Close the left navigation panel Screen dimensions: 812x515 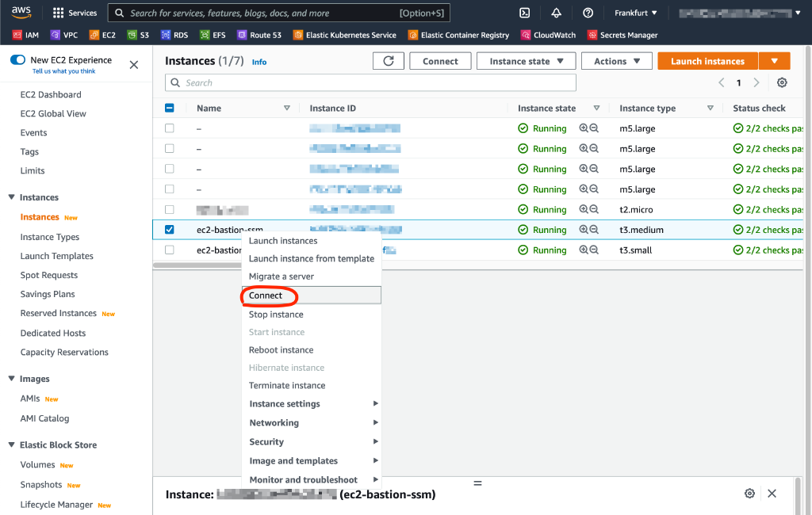tap(134, 65)
